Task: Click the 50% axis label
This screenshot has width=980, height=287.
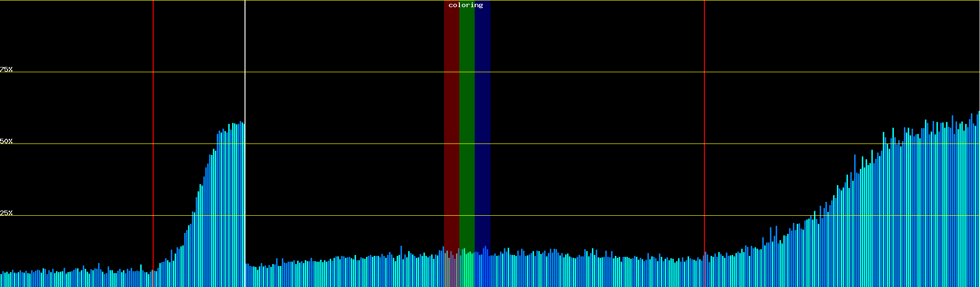Action: 6,141
